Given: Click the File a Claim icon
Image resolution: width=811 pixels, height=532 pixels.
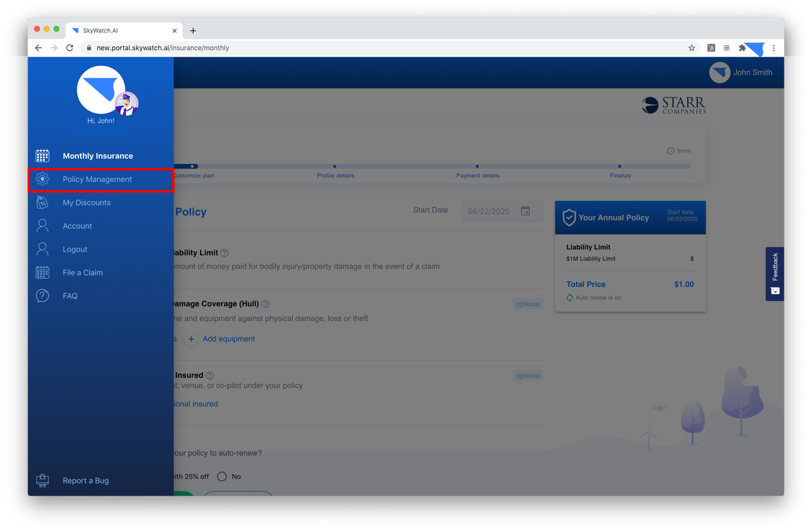Looking at the screenshot, I should point(42,272).
